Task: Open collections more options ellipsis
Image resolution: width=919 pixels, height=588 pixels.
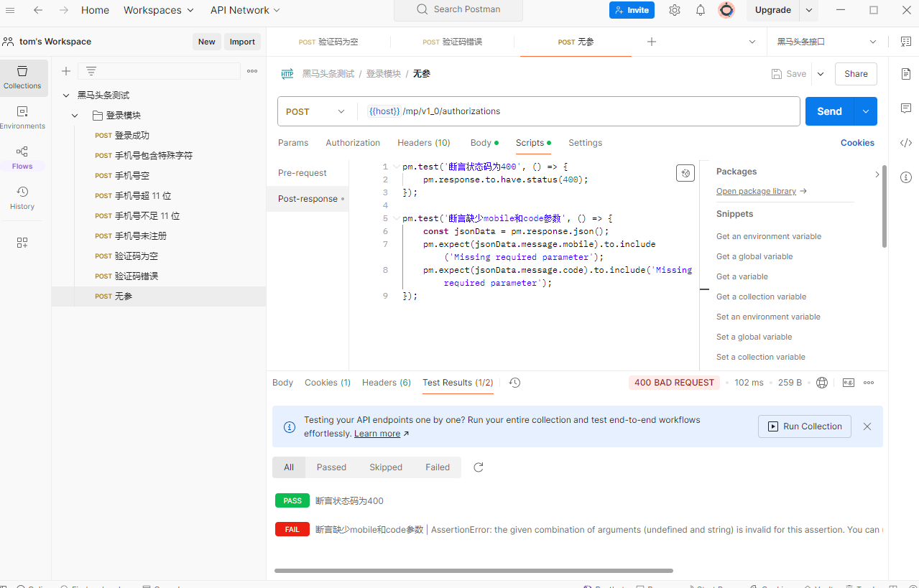Action: coord(252,71)
